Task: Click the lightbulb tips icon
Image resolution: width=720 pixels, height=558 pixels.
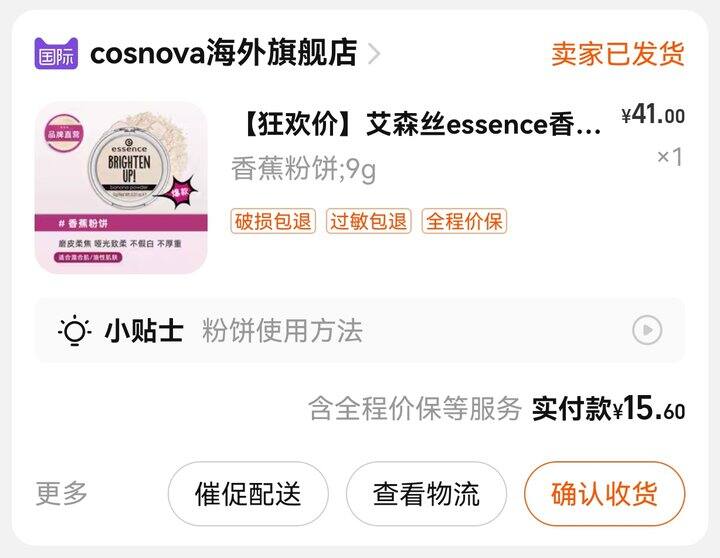Action: (74, 330)
